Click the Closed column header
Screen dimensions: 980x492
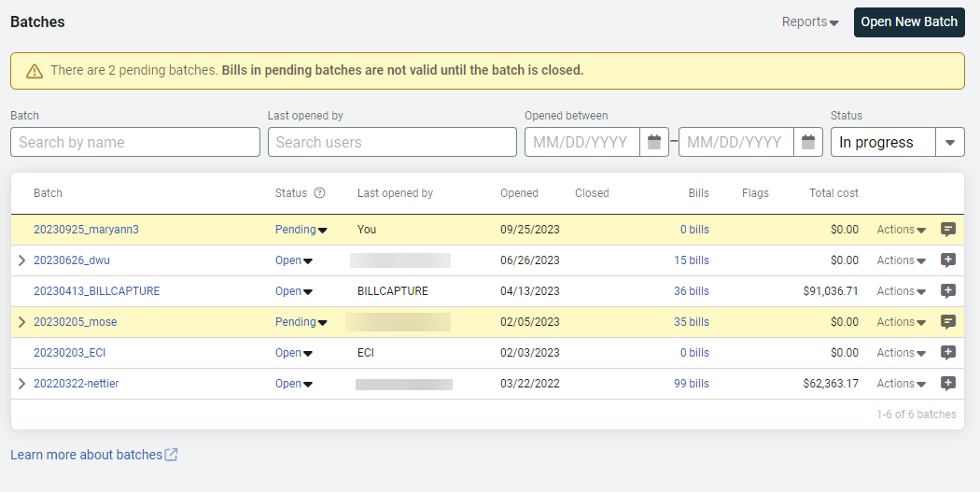point(592,193)
